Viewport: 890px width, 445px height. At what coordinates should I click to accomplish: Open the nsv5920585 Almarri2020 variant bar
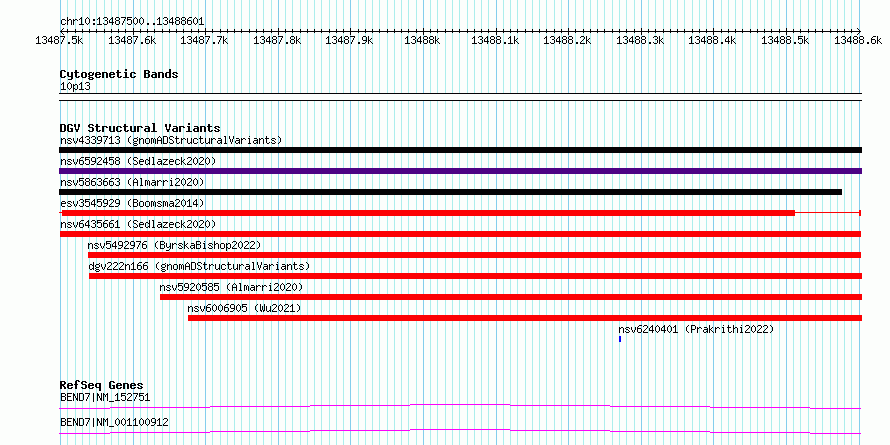511,297
